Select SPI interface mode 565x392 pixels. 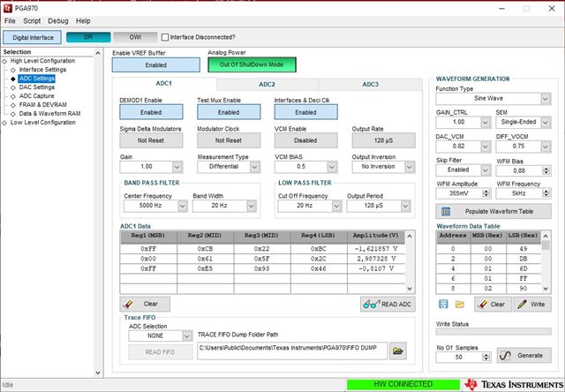(88, 37)
